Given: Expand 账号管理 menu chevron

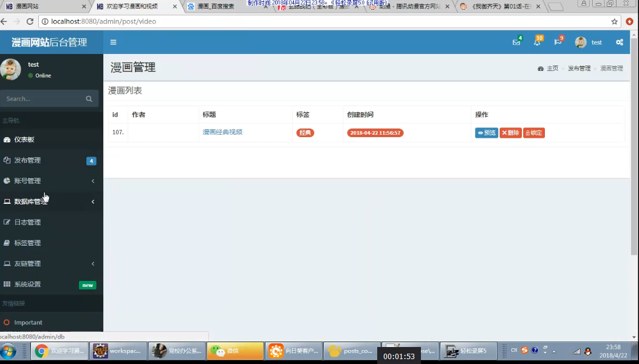Looking at the screenshot, I should coord(93,181).
